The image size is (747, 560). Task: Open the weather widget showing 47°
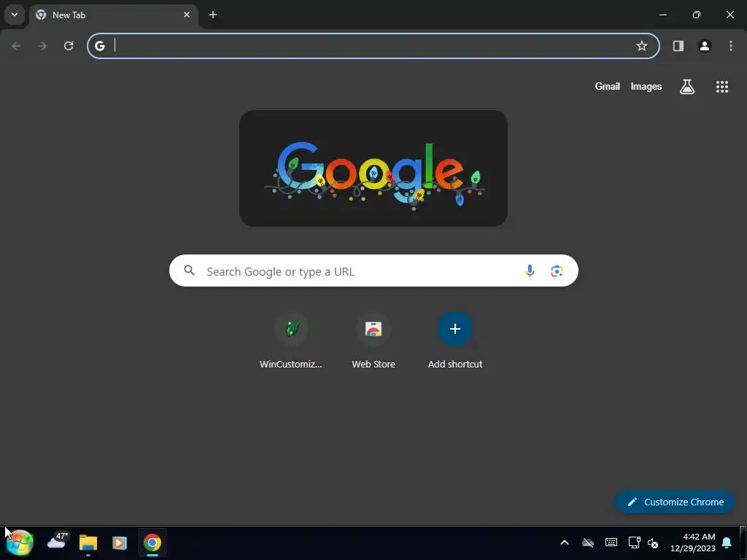(x=58, y=542)
